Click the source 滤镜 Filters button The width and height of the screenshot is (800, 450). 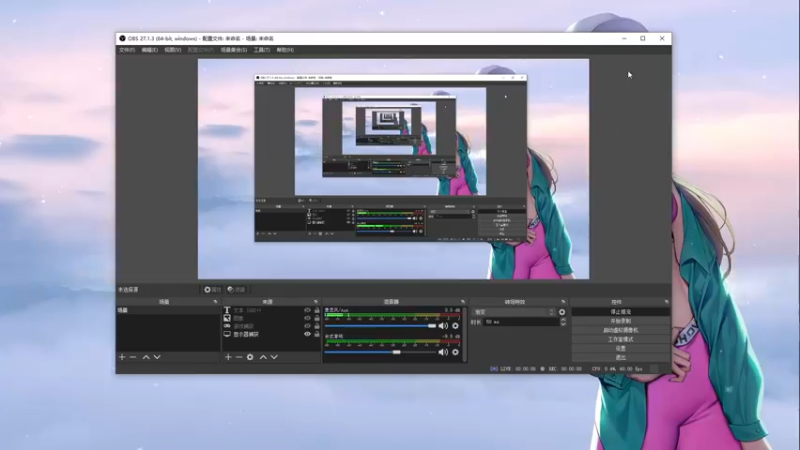click(236, 289)
